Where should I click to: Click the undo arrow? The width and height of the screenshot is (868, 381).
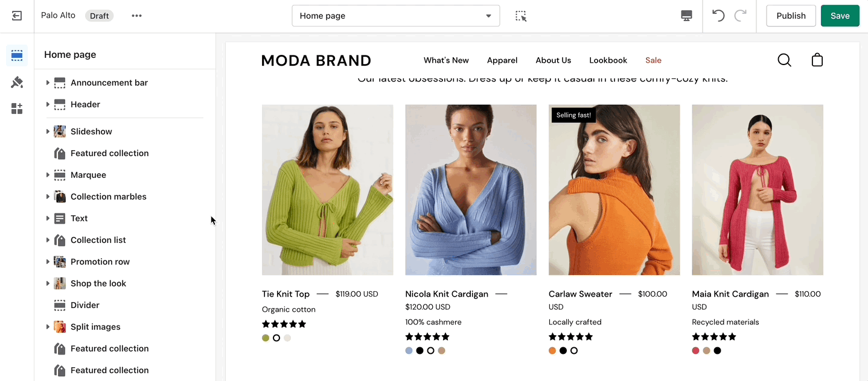[x=718, y=16]
